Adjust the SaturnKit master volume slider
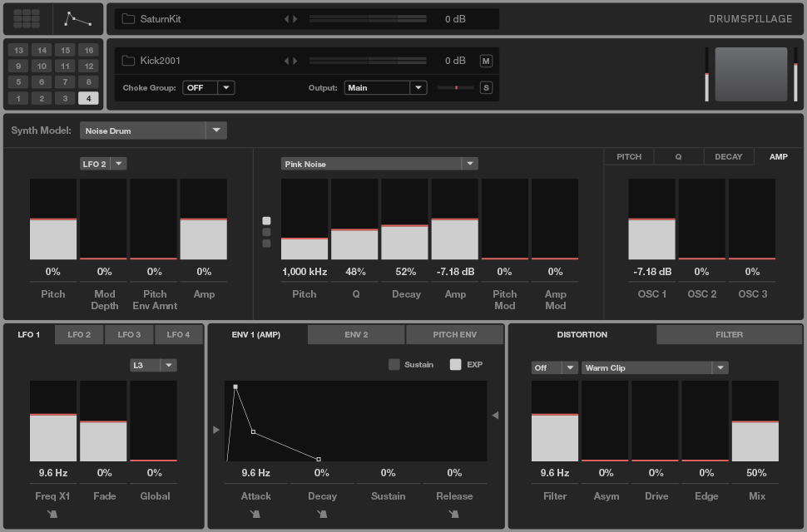Viewport: 807px width, 532px height. (x=368, y=19)
